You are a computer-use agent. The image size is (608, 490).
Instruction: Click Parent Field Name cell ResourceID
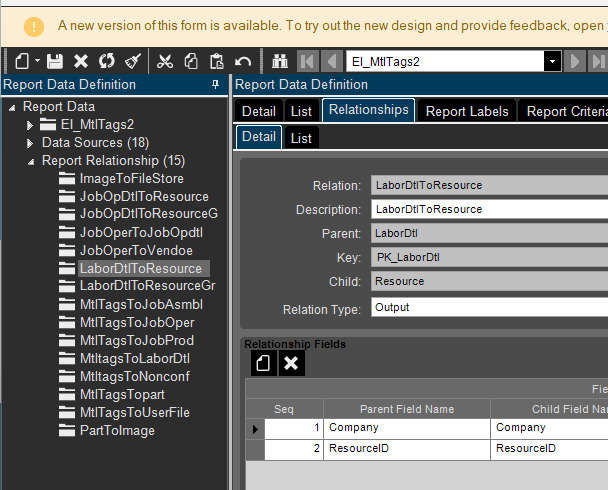tap(407, 450)
